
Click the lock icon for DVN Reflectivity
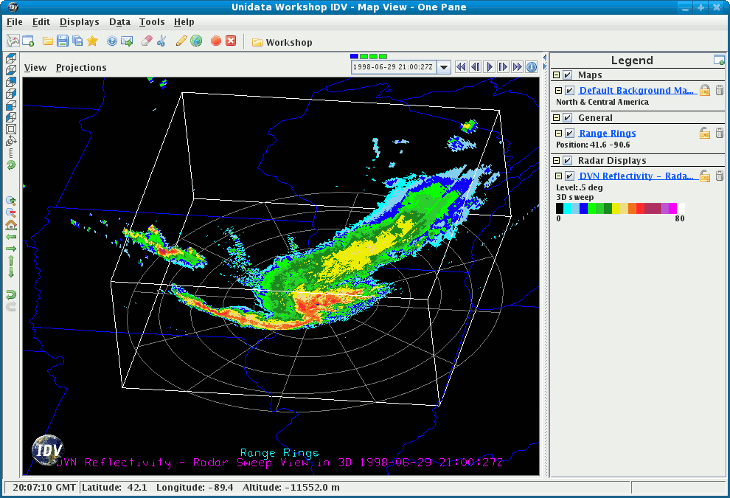705,176
